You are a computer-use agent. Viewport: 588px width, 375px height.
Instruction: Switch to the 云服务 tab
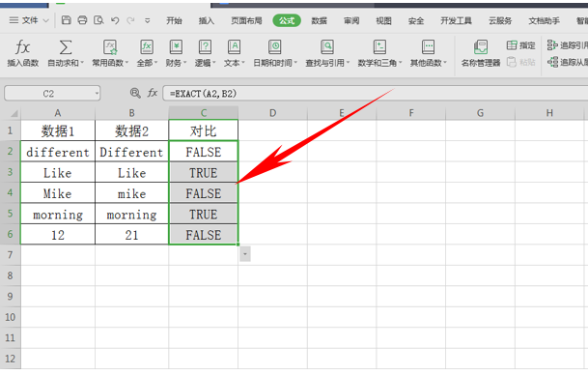pyautogui.click(x=500, y=20)
